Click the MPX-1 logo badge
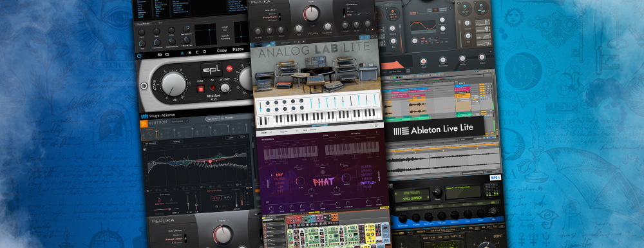The image size is (644, 248). (x=495, y=177)
